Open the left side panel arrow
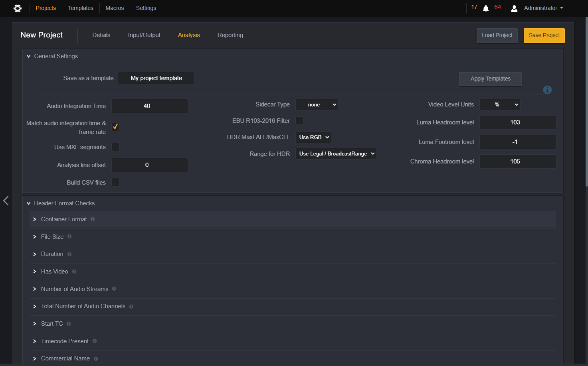The width and height of the screenshot is (588, 366). click(x=6, y=201)
